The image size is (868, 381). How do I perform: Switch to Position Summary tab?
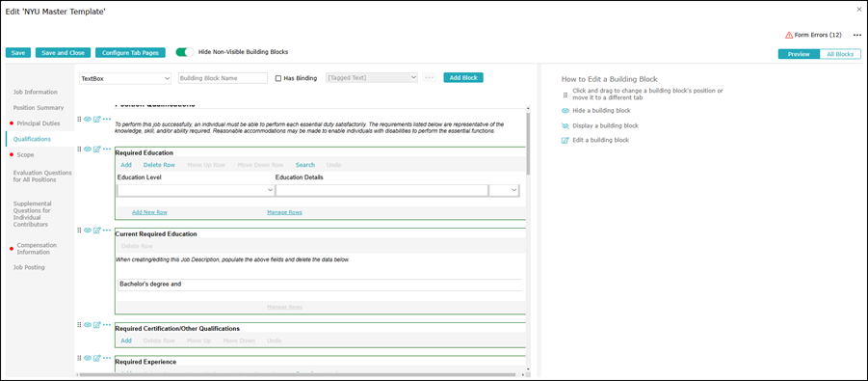39,108
